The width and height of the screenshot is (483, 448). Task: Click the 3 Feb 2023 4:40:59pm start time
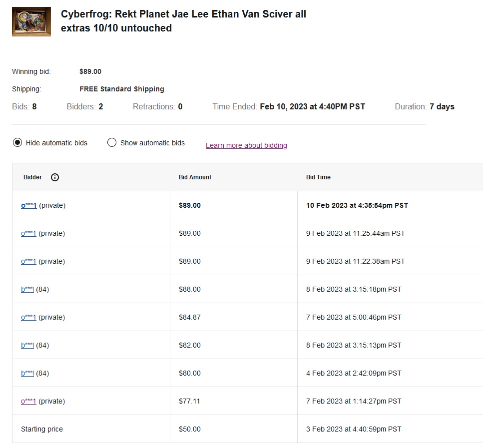tap(354, 429)
